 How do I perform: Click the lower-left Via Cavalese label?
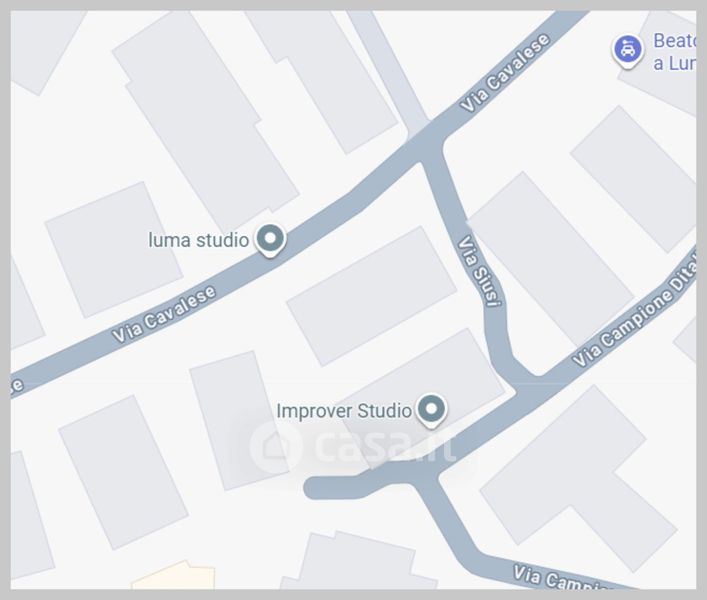coord(164,314)
